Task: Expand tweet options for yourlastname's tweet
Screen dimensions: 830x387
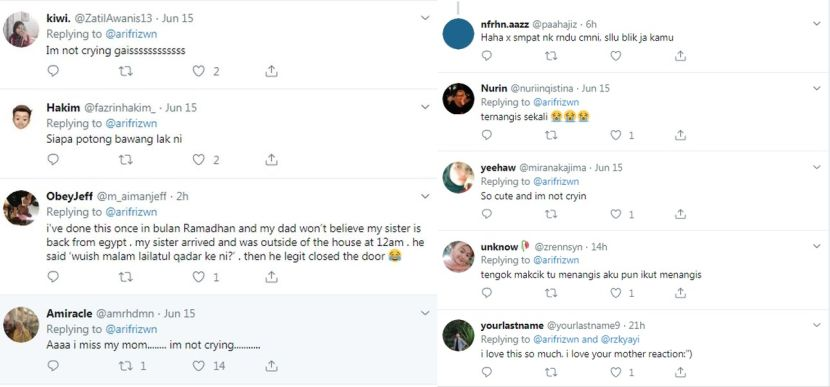Action: click(816, 325)
